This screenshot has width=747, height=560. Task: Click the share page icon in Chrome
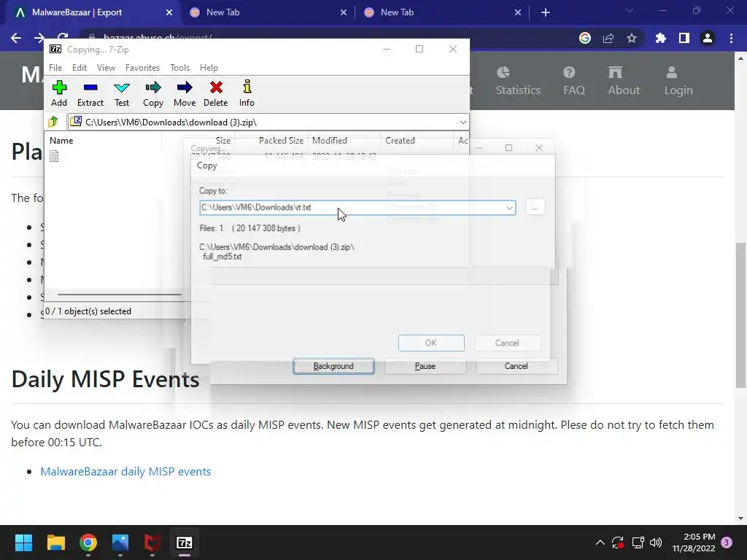(608, 38)
